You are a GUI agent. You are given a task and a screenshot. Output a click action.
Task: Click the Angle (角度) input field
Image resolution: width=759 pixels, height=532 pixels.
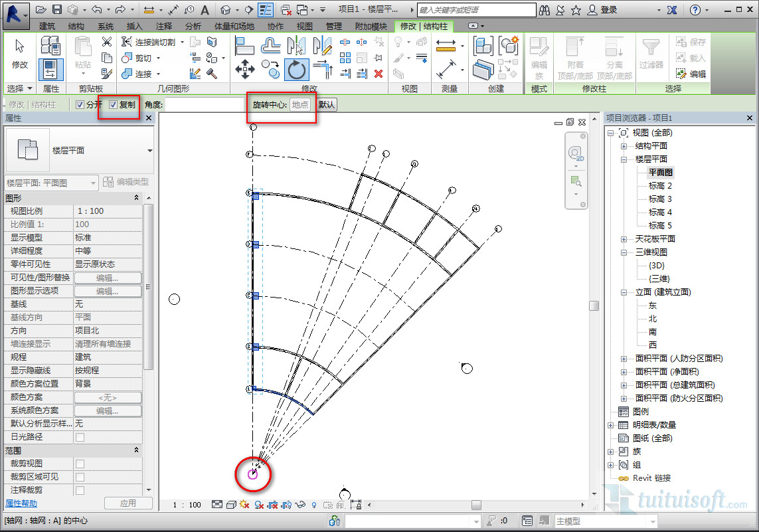tap(205, 104)
